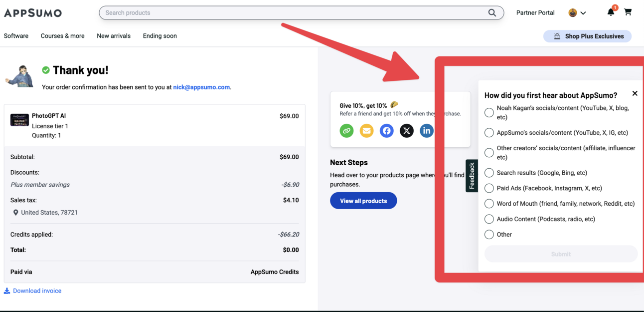The width and height of the screenshot is (644, 312).
Task: Open the Feedback side tab
Action: tap(472, 176)
